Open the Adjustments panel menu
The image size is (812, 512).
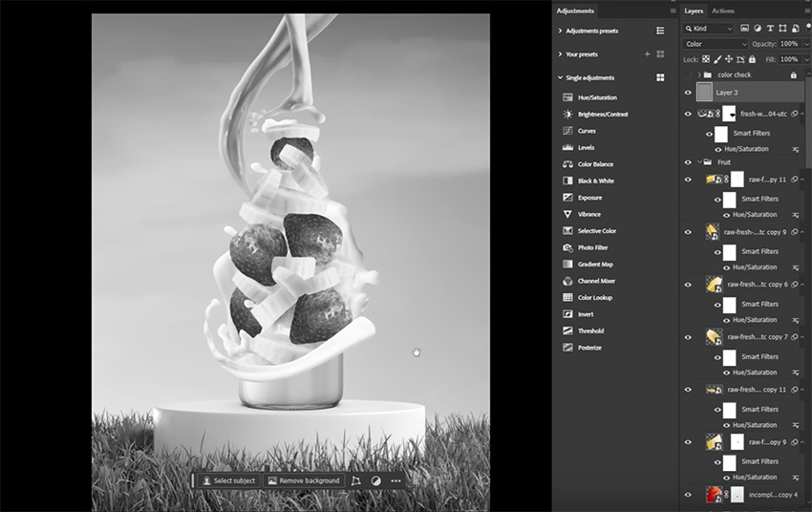pos(673,11)
